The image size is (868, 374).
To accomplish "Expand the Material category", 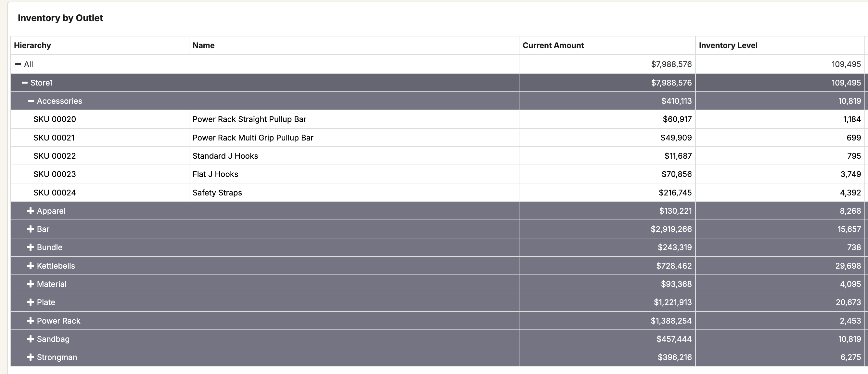I will coord(30,284).
